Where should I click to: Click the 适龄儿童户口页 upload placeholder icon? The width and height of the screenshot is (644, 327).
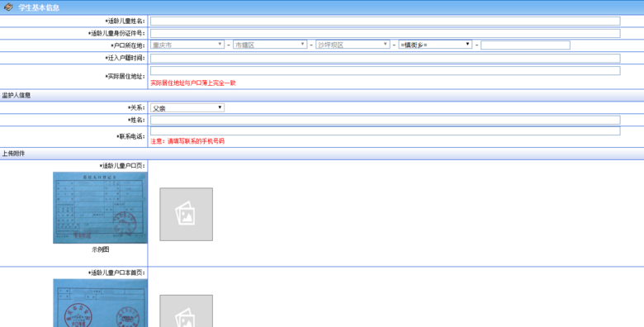(x=186, y=214)
